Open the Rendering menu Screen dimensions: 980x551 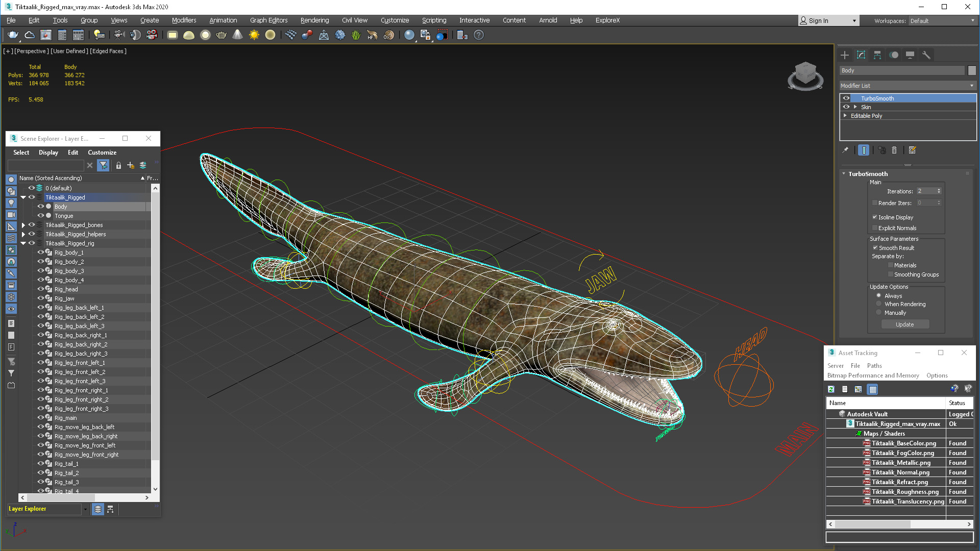click(x=314, y=20)
